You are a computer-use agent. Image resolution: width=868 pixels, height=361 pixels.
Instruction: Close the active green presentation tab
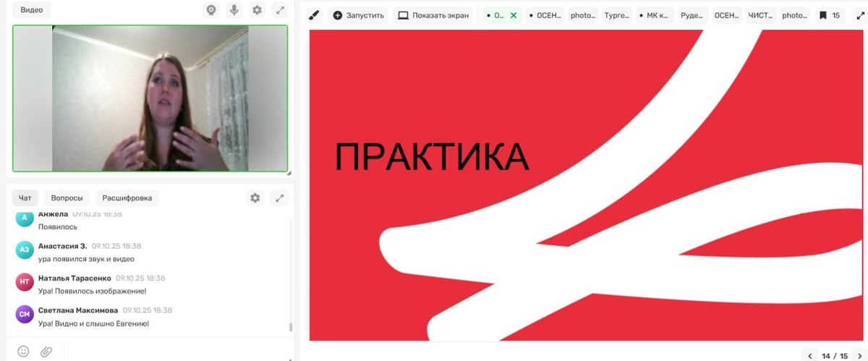tap(514, 15)
